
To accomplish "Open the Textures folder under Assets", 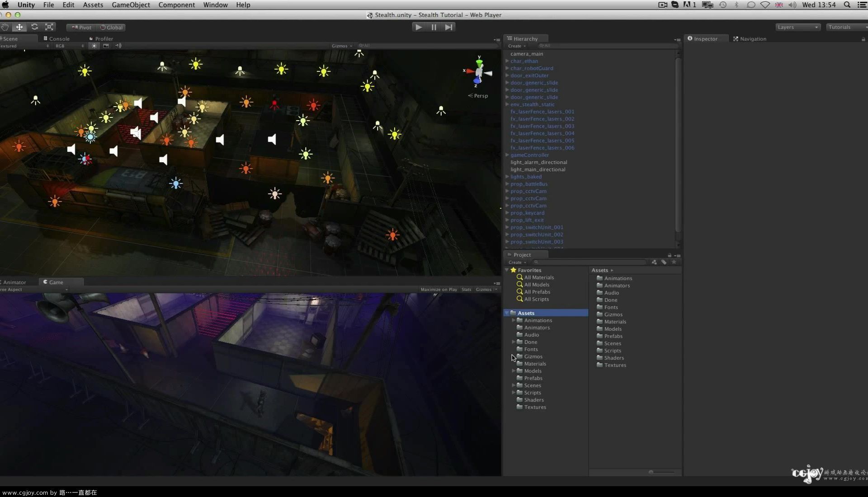I will 535,407.
